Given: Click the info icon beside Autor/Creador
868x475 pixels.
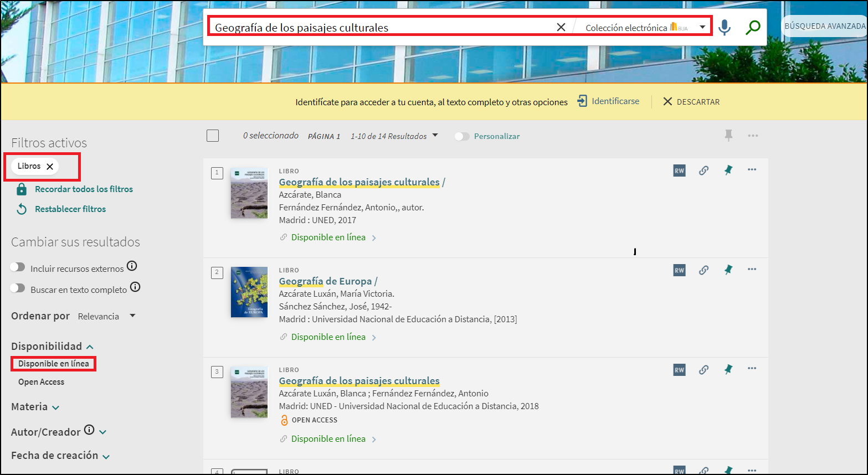Looking at the screenshot, I should point(89,430).
